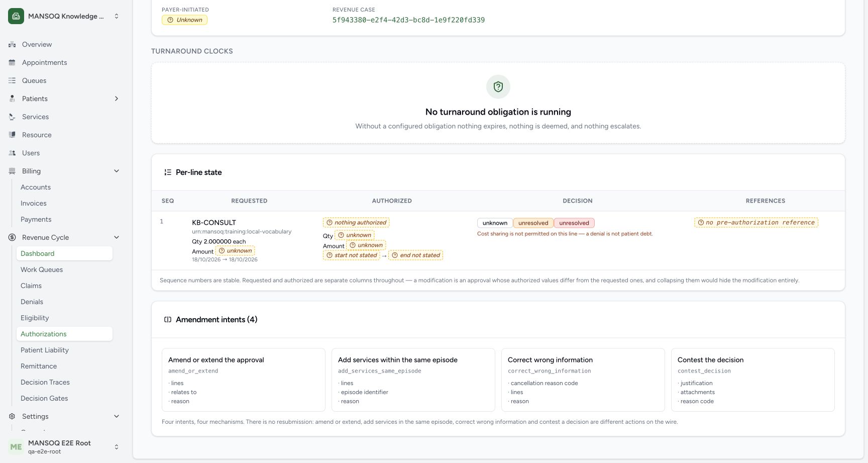Click the 'KB-CONSULT' requested service text
This screenshot has height=463, width=868.
(214, 223)
